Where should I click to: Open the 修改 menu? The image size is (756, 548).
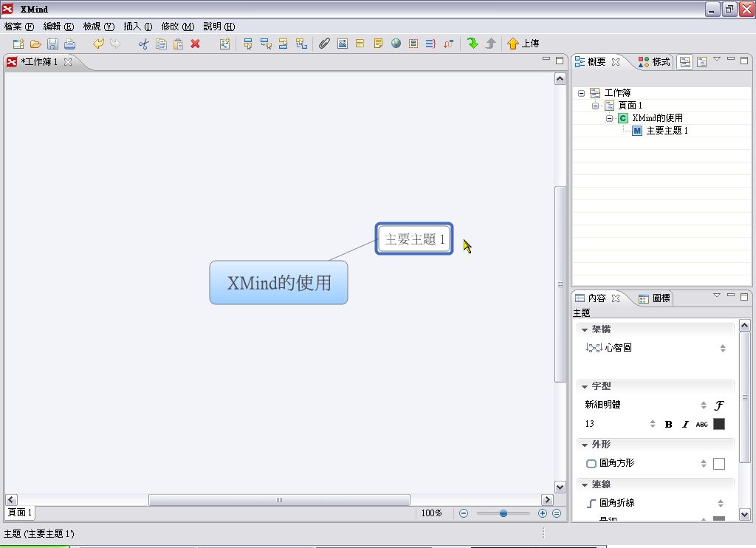pyautogui.click(x=178, y=27)
